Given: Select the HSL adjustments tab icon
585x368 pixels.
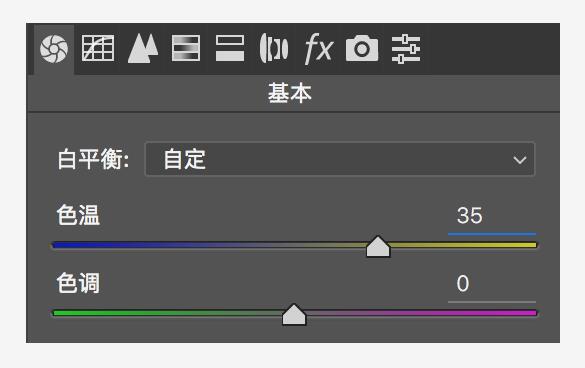Looking at the screenshot, I should (x=186, y=48).
